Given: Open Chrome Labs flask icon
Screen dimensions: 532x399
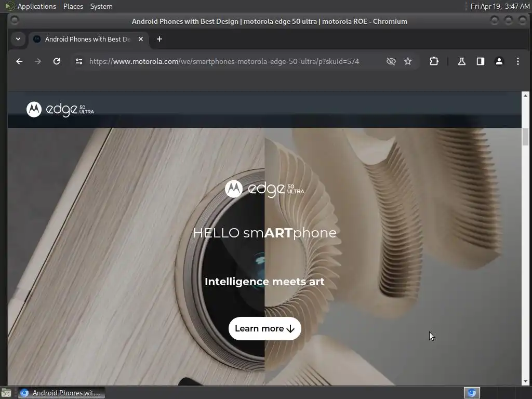Looking at the screenshot, I should [462, 61].
